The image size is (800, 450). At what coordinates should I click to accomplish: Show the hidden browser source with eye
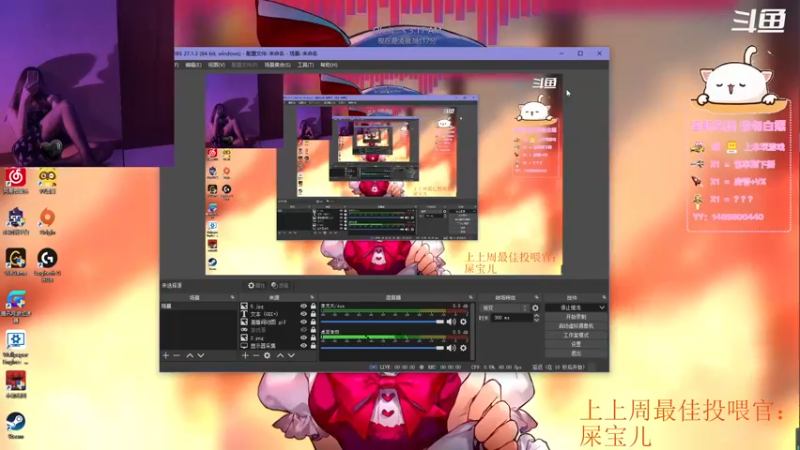pyautogui.click(x=304, y=330)
